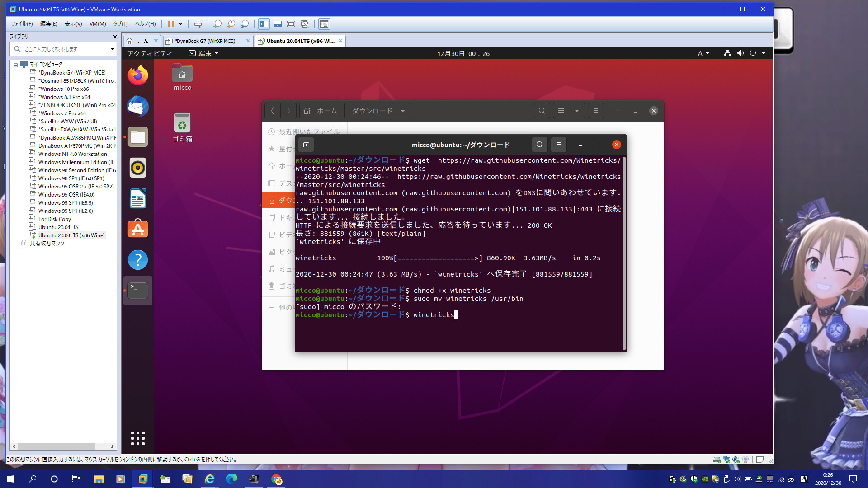868x488 pixels.
Task: Open Files view options dropdown arrow
Action: coord(577,111)
